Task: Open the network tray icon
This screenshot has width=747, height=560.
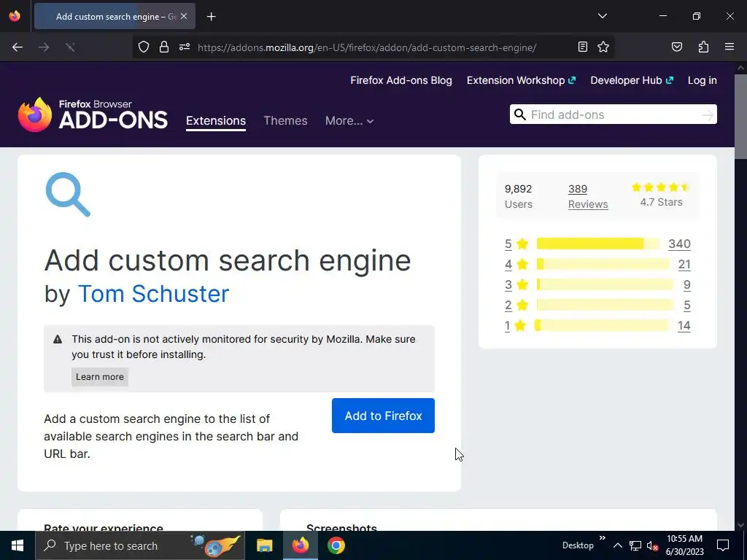Action: click(x=635, y=545)
